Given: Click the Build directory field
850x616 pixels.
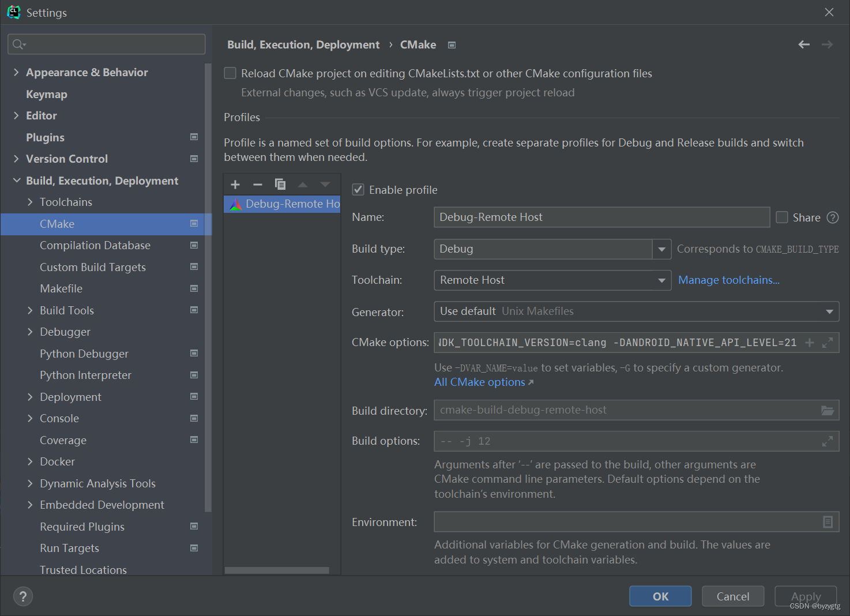Looking at the screenshot, I should pyautogui.click(x=636, y=410).
